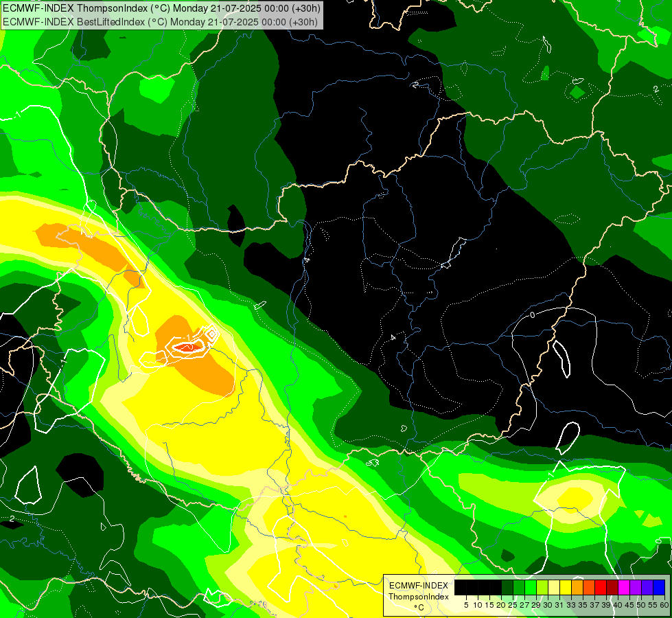
Task: Click the legend tick value 33
Action: point(571,605)
